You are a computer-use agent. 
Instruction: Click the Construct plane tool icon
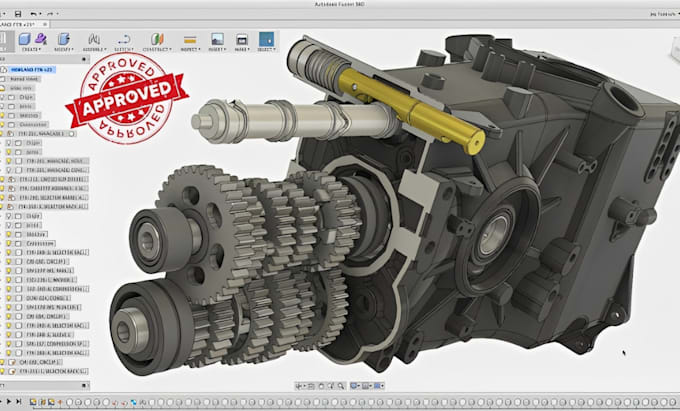point(157,39)
